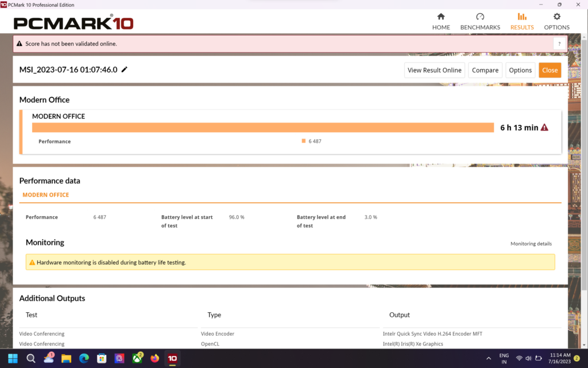Click the red warning triangle beside battery time
The image size is (588, 368).
tap(544, 128)
